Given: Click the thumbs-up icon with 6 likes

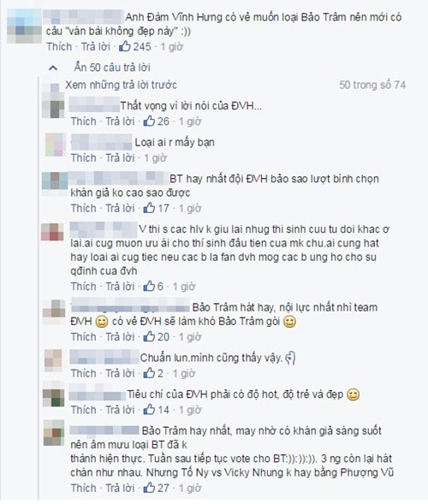Looking at the screenshot, I should pos(149,286).
